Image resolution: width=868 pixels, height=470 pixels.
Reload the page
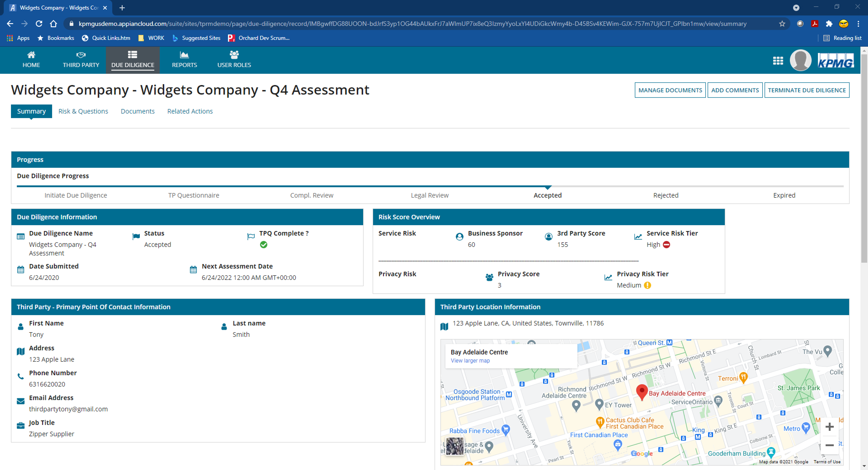(39, 23)
